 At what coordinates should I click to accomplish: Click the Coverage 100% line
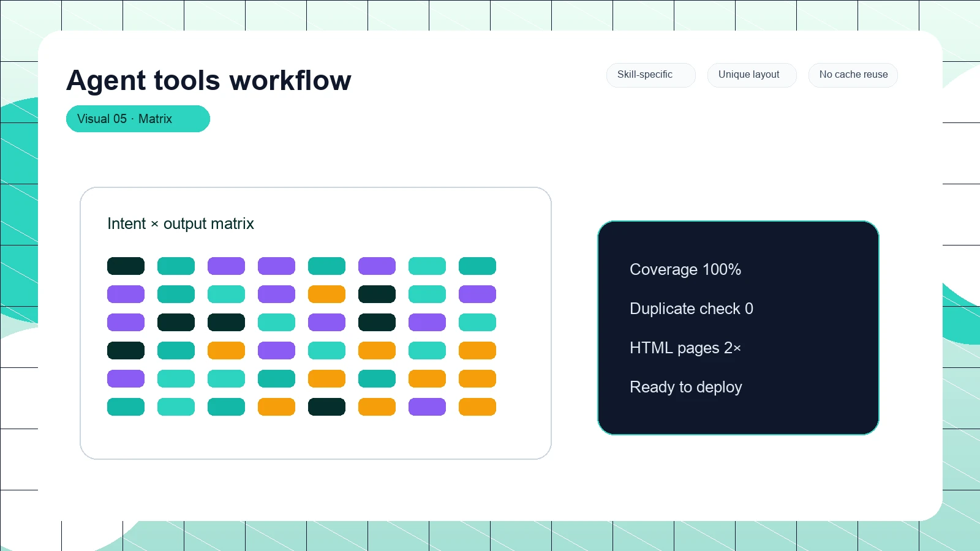click(685, 269)
